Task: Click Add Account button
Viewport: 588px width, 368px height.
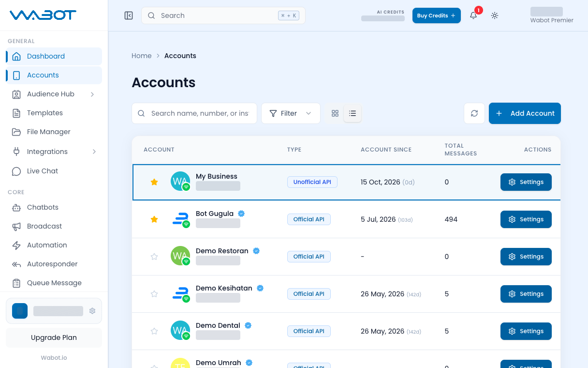Action: (525, 113)
